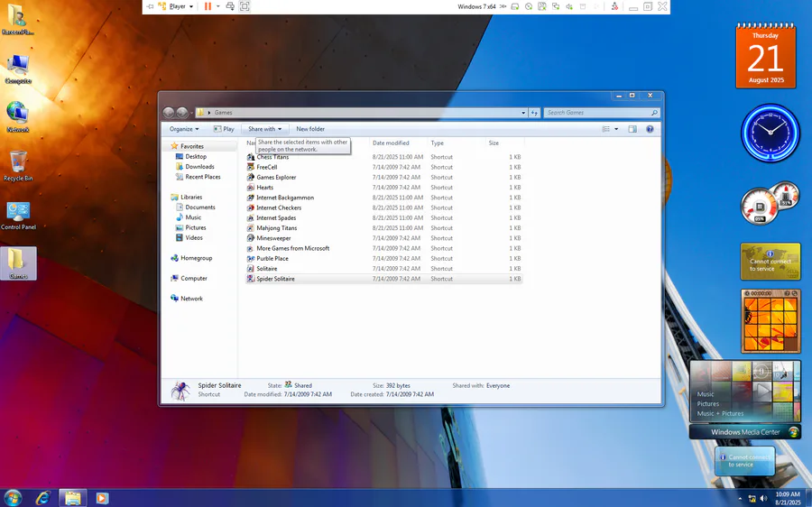The height and width of the screenshot is (507, 812).
Task: Change the view using the view button
Action: (x=606, y=129)
